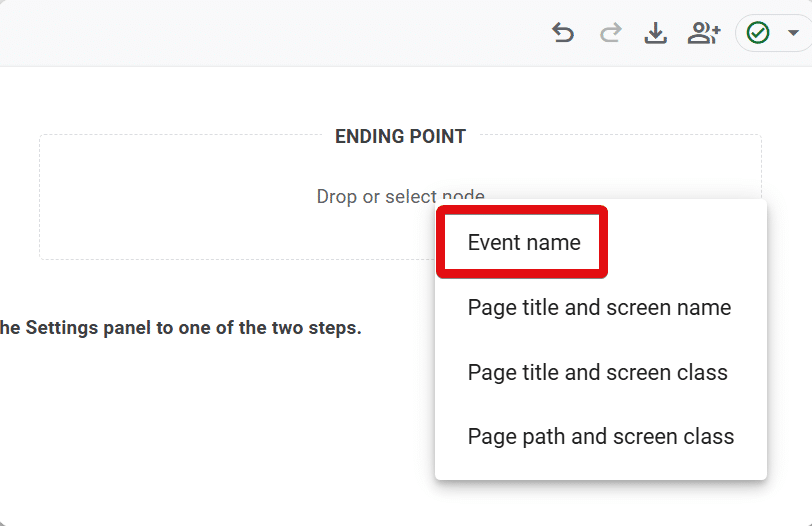Select Event name from the menu
Image resolution: width=812 pixels, height=526 pixels.
601,242
